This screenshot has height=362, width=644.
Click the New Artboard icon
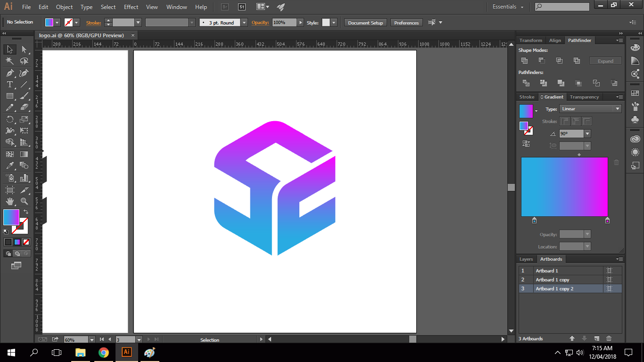596,338
